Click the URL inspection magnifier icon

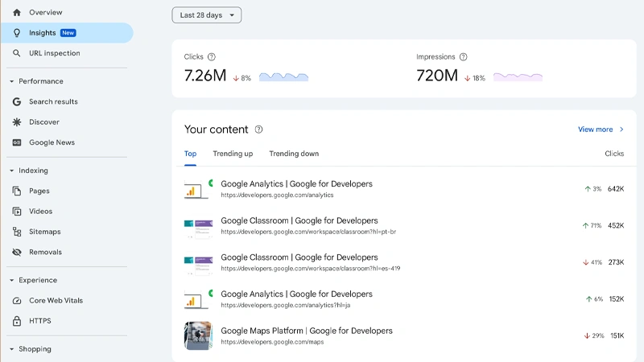(x=16, y=53)
